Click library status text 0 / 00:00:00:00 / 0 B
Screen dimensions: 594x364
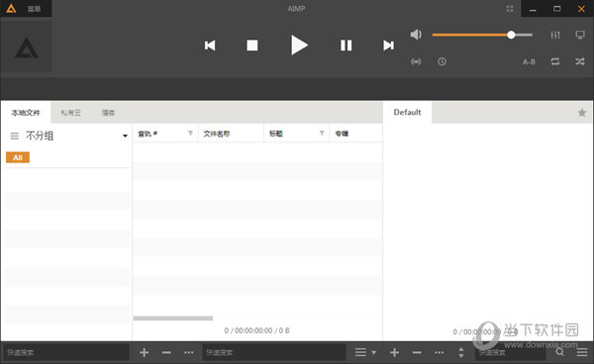point(256,330)
